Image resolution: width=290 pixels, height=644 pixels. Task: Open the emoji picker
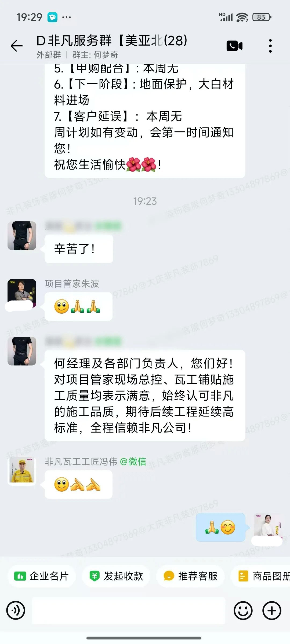point(243,610)
